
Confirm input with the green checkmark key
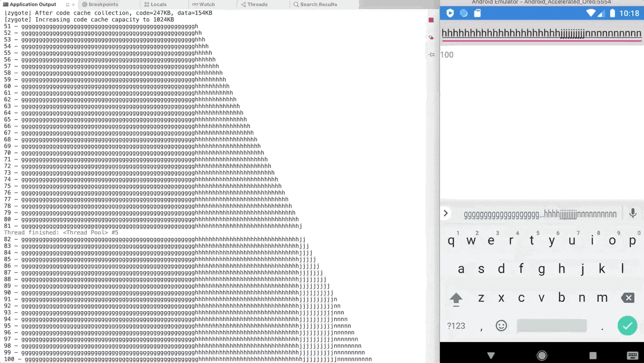click(627, 326)
